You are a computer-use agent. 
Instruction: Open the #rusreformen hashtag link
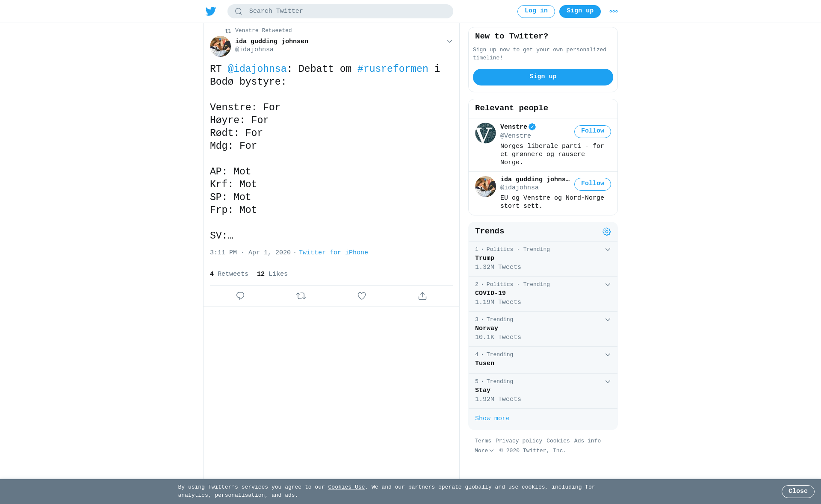coord(393,69)
